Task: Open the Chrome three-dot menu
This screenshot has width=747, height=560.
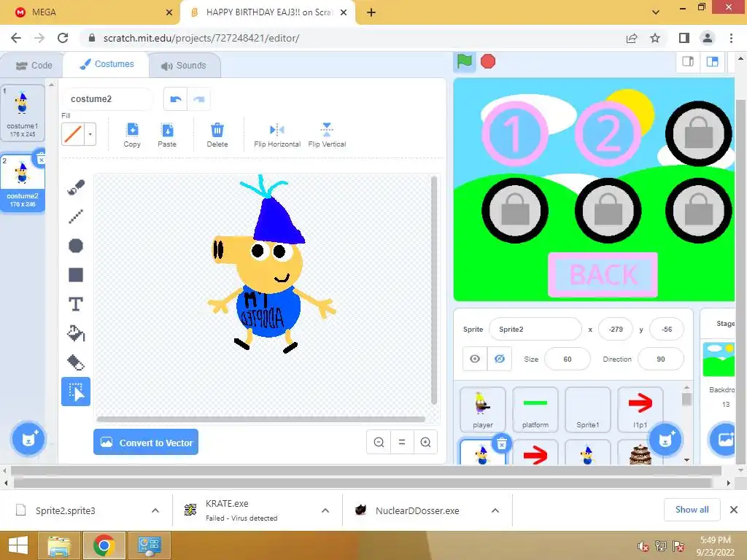Action: point(731,38)
